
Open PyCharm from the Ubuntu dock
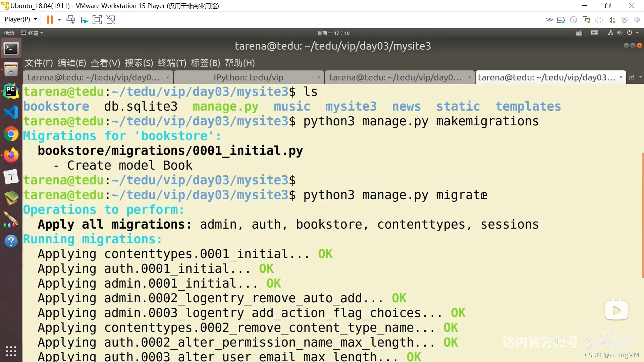click(11, 91)
